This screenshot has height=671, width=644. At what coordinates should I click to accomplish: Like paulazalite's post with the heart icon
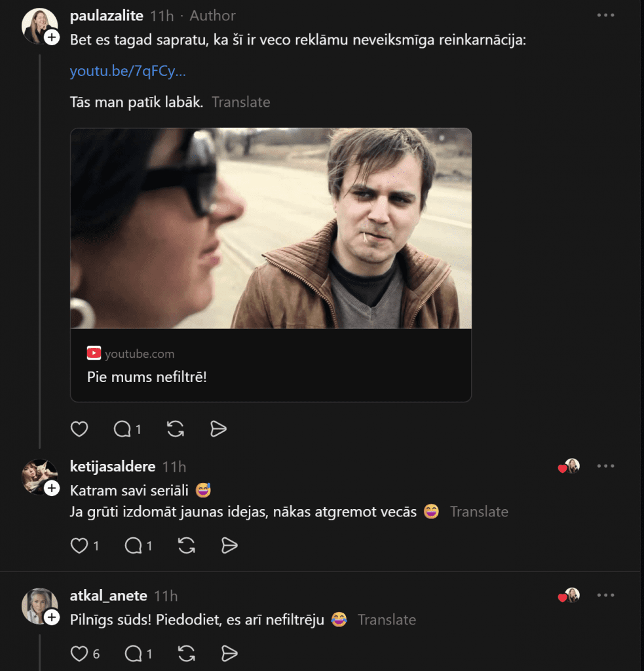click(x=79, y=429)
